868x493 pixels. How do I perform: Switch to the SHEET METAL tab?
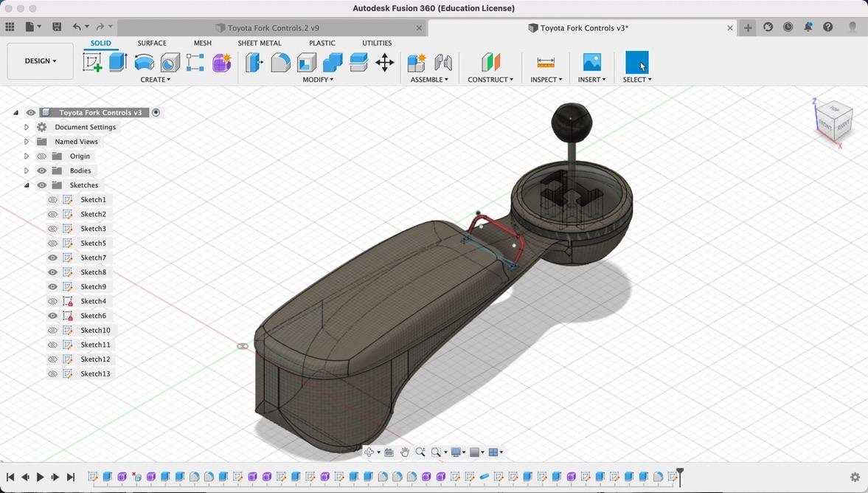tap(260, 43)
